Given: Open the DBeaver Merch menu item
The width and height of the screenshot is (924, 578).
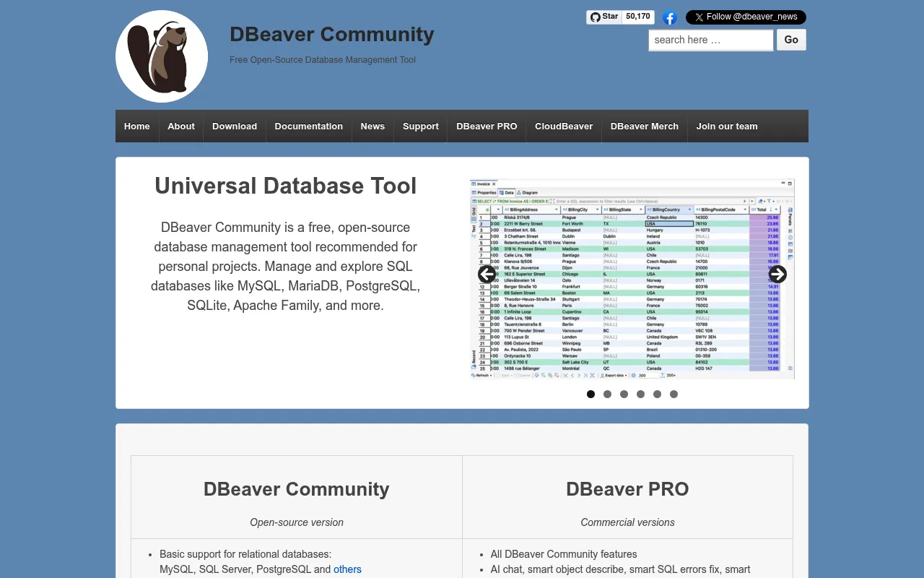Looking at the screenshot, I should coord(645,126).
